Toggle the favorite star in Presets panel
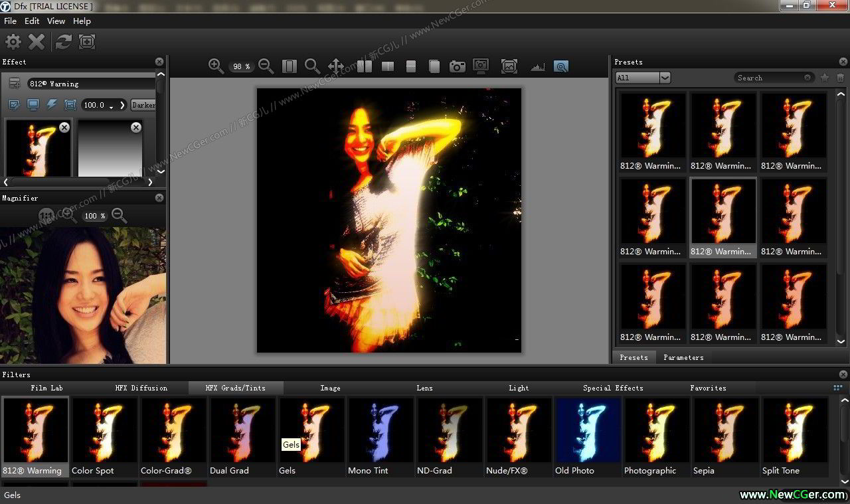 pyautogui.click(x=825, y=78)
